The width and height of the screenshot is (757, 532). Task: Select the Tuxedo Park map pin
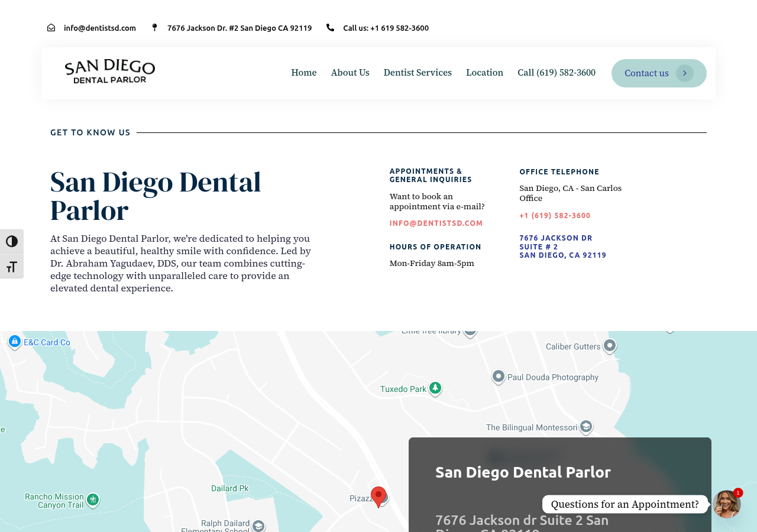tap(435, 388)
